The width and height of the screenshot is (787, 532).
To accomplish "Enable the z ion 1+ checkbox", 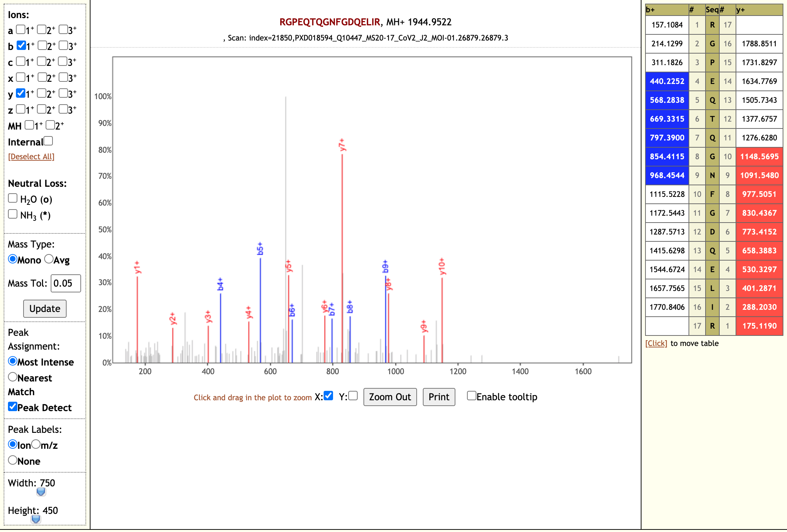I will [x=21, y=109].
